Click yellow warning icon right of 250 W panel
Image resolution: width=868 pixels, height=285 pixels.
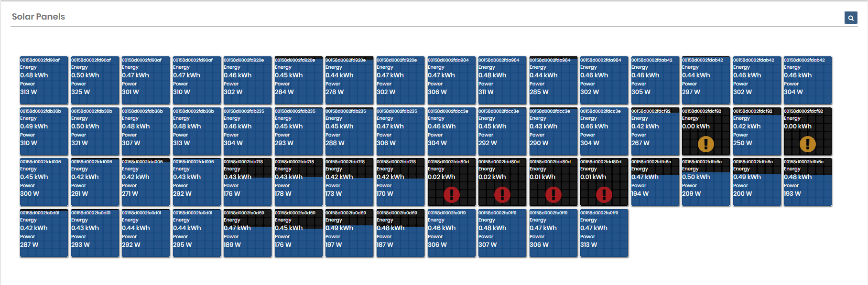coord(807,144)
